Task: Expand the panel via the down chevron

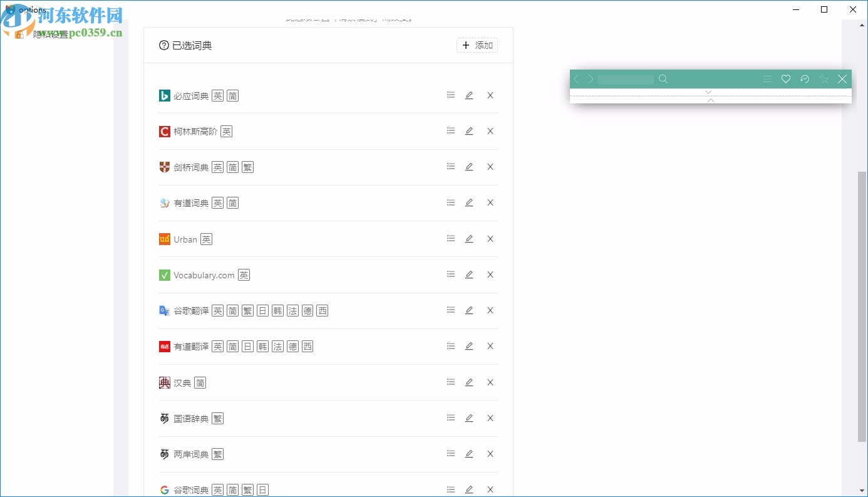Action: click(708, 92)
